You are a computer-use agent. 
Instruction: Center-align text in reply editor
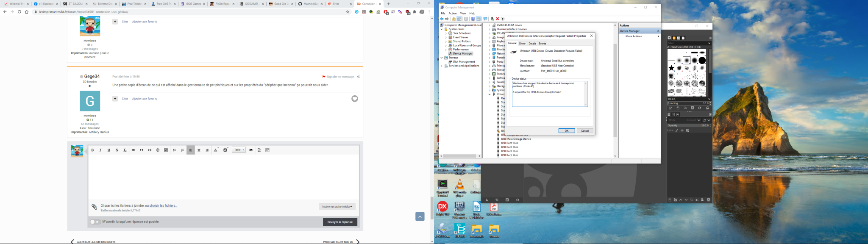pos(199,150)
